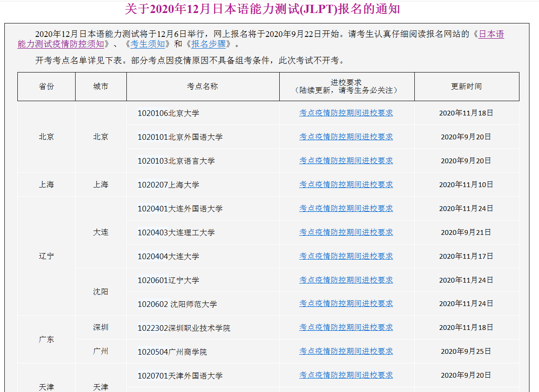Open entry requirements link for 大连理工大学
Viewport: 539px width, 392px height.
346,232
